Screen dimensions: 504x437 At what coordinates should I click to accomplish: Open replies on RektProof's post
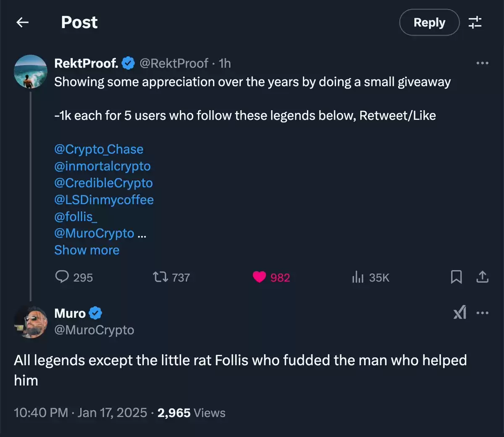[74, 277]
